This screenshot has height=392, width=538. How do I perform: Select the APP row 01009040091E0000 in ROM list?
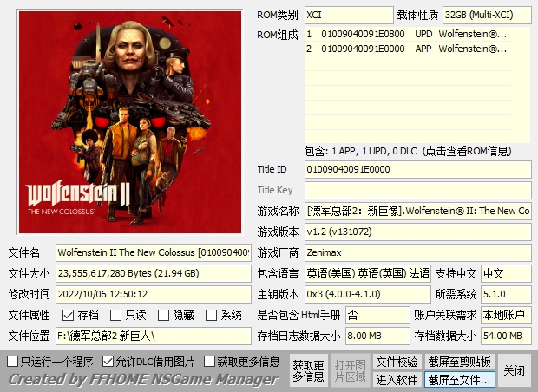pyautogui.click(x=407, y=49)
